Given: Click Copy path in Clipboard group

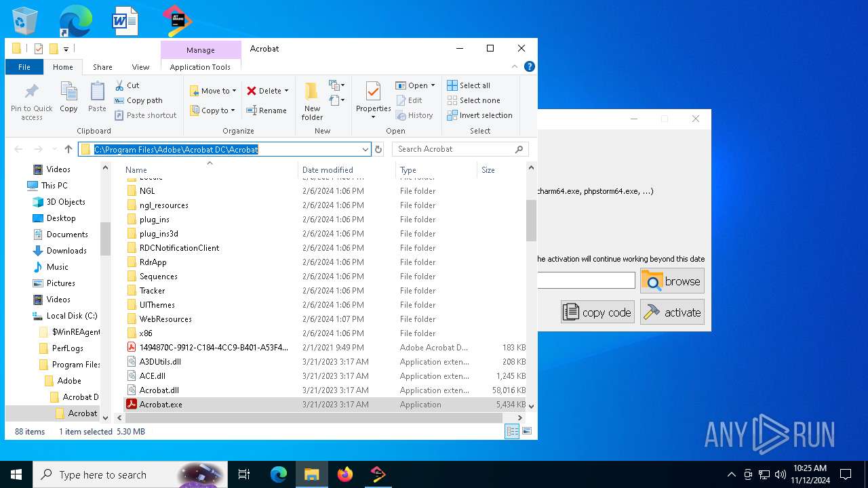Looking at the screenshot, I should [138, 100].
